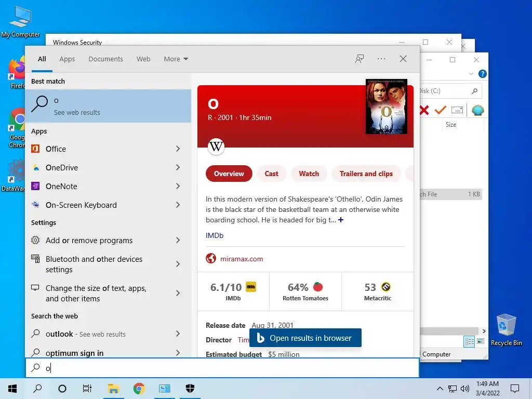Click the Metacritic 53 score
The height and width of the screenshot is (399, 532).
pyautogui.click(x=378, y=291)
